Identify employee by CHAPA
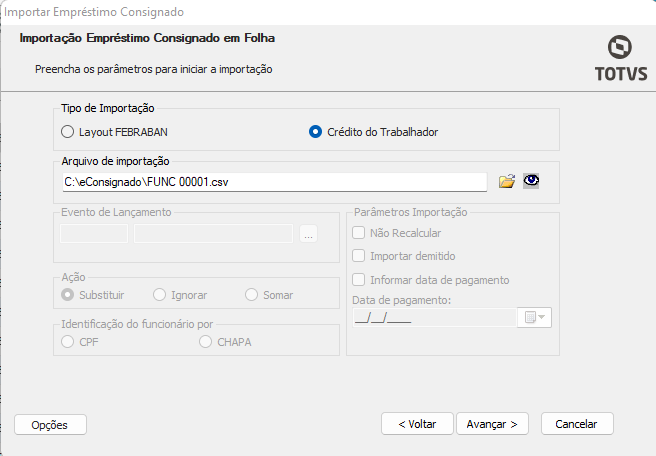The height and width of the screenshot is (456, 656). [x=206, y=342]
